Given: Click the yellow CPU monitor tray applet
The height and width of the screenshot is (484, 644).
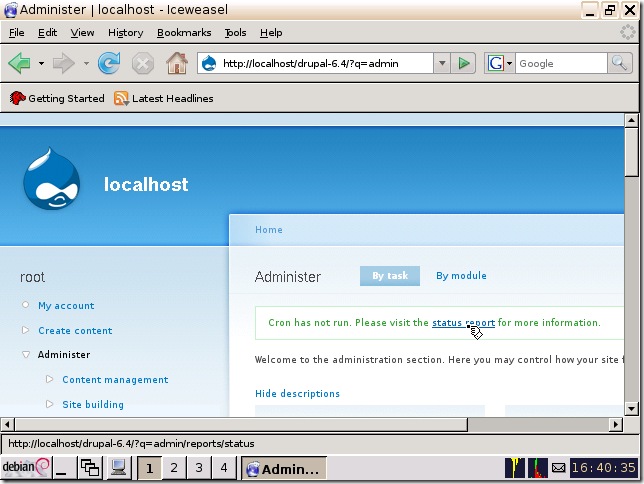Looking at the screenshot, I should point(515,468).
